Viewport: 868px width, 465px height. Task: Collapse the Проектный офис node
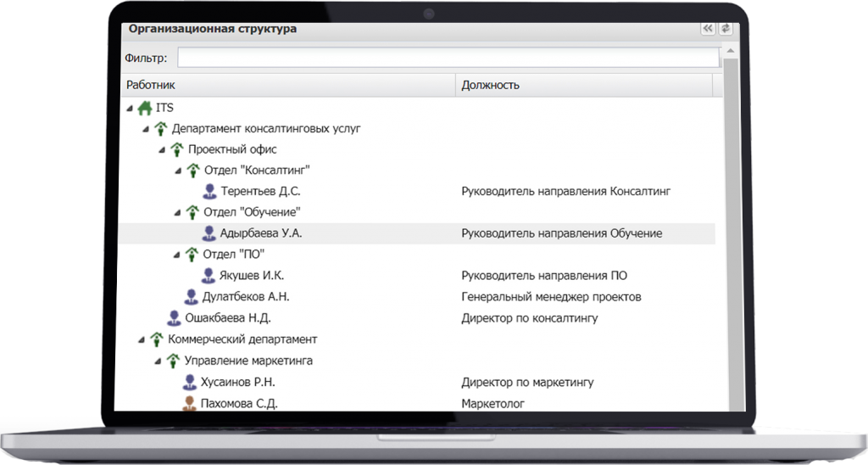point(162,150)
